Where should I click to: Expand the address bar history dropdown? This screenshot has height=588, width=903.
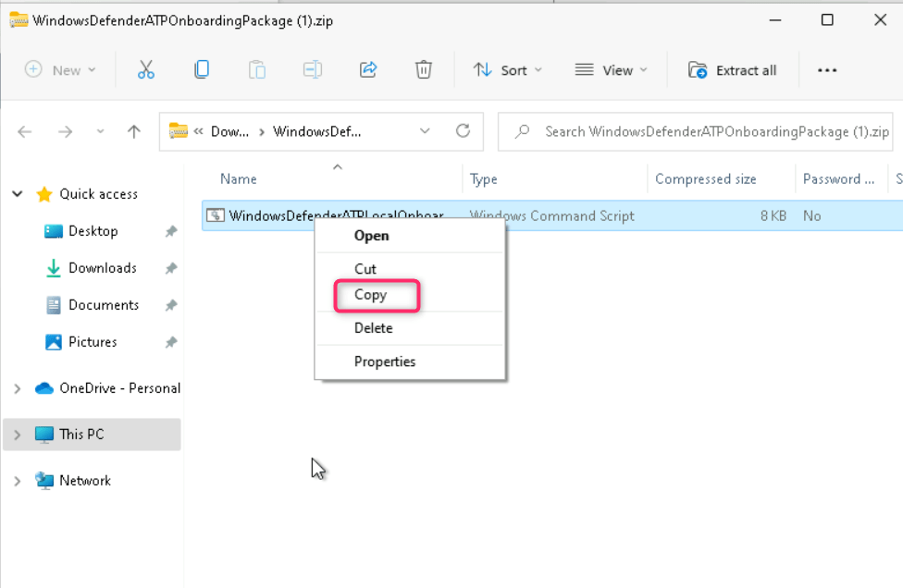coord(425,131)
